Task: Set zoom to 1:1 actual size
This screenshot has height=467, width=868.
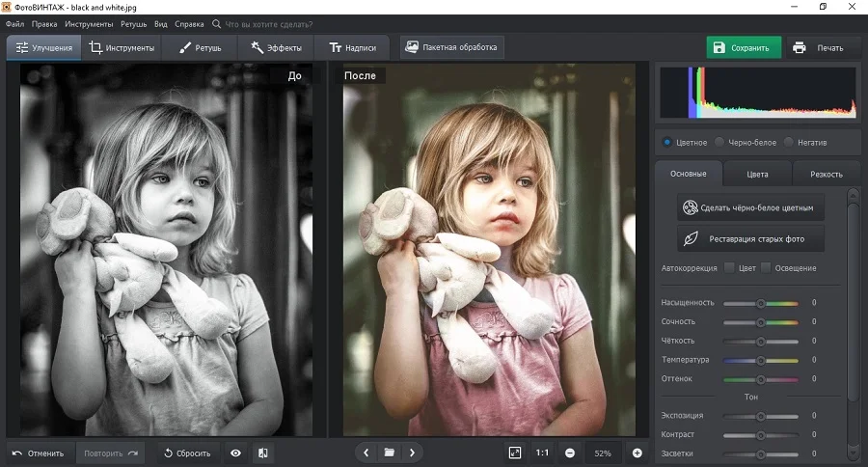Action: pos(542,453)
